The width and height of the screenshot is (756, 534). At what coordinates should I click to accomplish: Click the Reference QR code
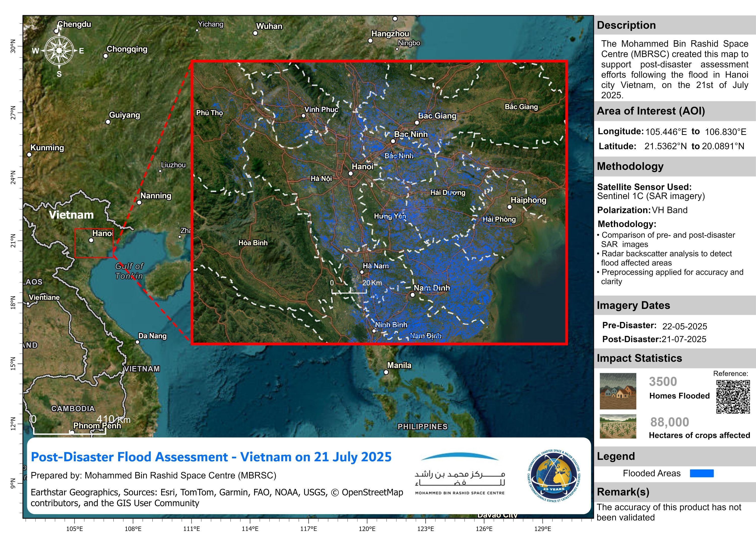733,397
